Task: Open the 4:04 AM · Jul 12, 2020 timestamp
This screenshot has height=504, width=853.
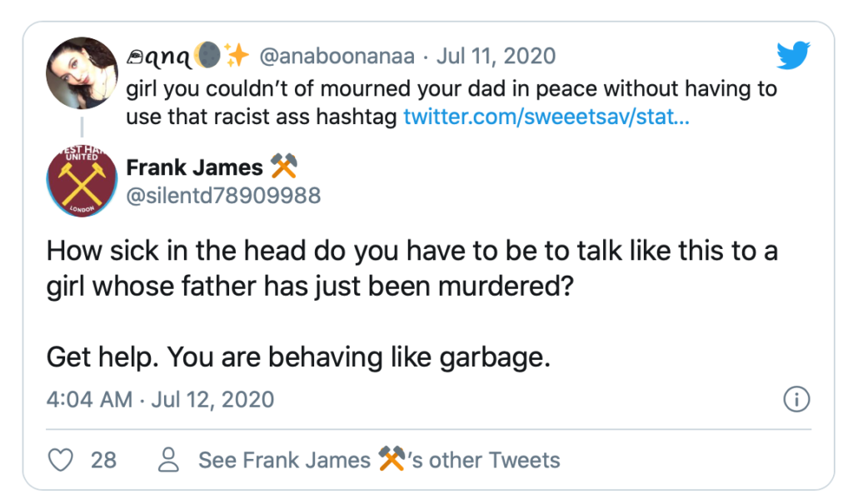Action: point(160,399)
